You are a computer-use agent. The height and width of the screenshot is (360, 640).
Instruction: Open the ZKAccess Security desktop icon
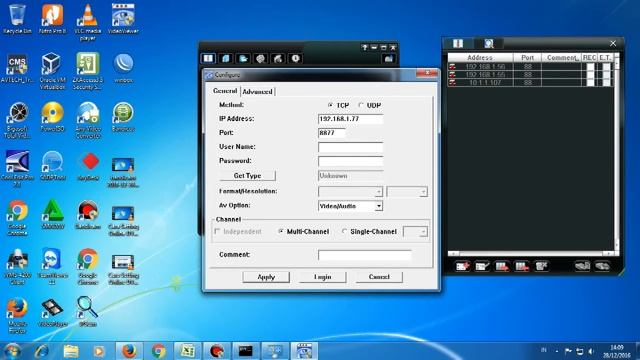pyautogui.click(x=88, y=71)
